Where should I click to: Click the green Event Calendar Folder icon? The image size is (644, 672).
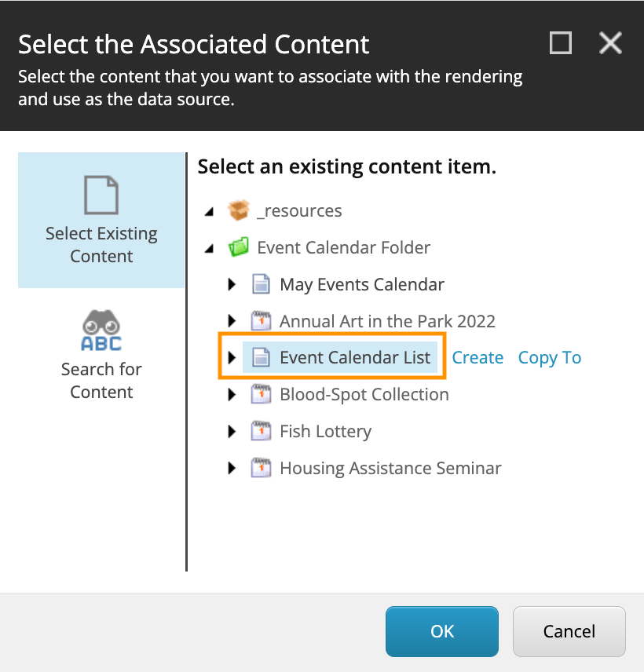[x=238, y=247]
